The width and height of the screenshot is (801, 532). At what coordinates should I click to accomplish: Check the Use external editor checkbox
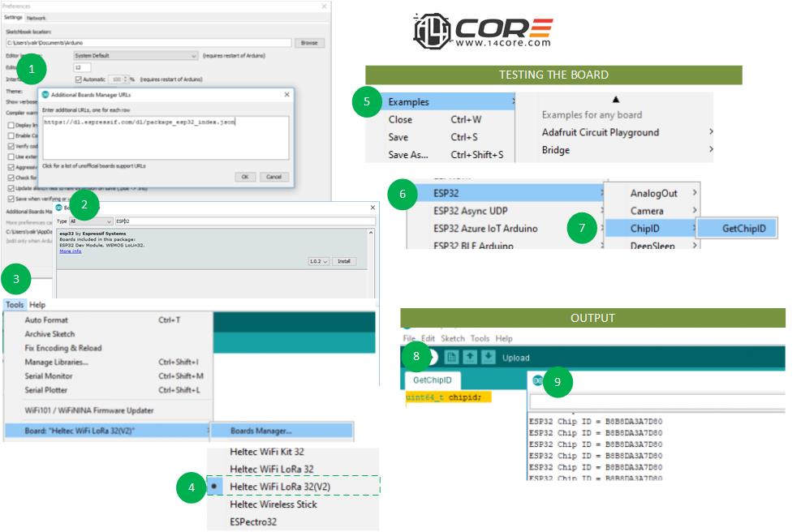click(x=11, y=157)
